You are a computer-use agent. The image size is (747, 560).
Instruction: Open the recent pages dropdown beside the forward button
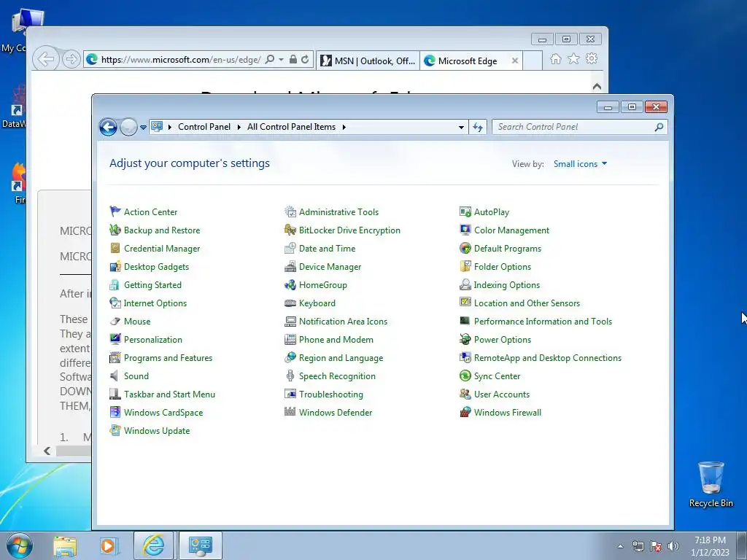coord(143,127)
